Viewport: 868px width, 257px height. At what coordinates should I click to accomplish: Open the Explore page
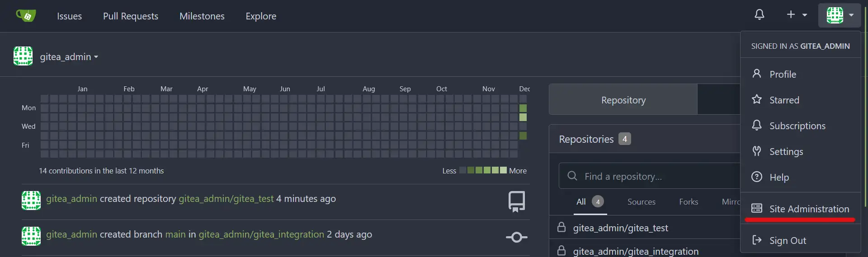[x=261, y=16]
